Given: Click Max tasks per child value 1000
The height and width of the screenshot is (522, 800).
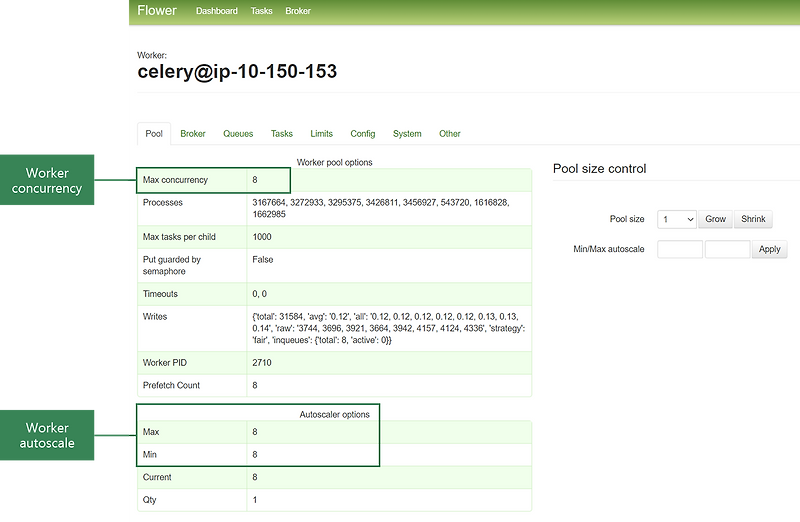Looking at the screenshot, I should (x=262, y=237).
